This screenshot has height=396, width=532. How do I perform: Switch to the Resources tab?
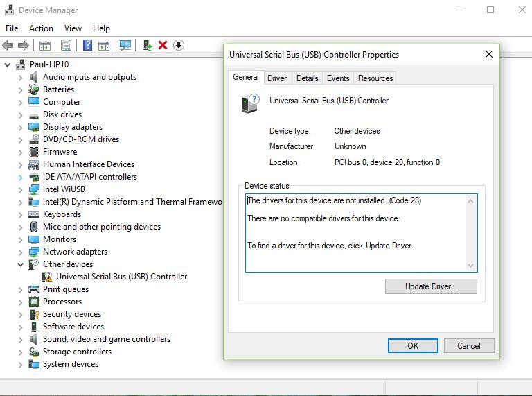(375, 78)
